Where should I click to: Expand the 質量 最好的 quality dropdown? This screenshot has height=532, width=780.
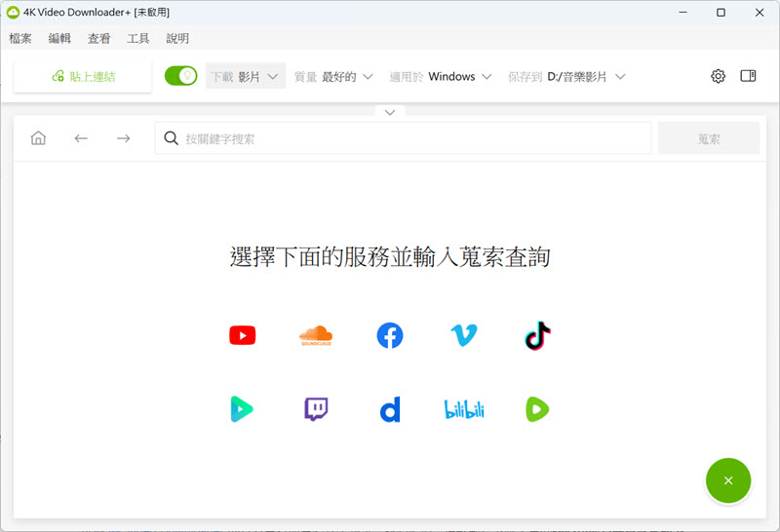click(x=333, y=77)
